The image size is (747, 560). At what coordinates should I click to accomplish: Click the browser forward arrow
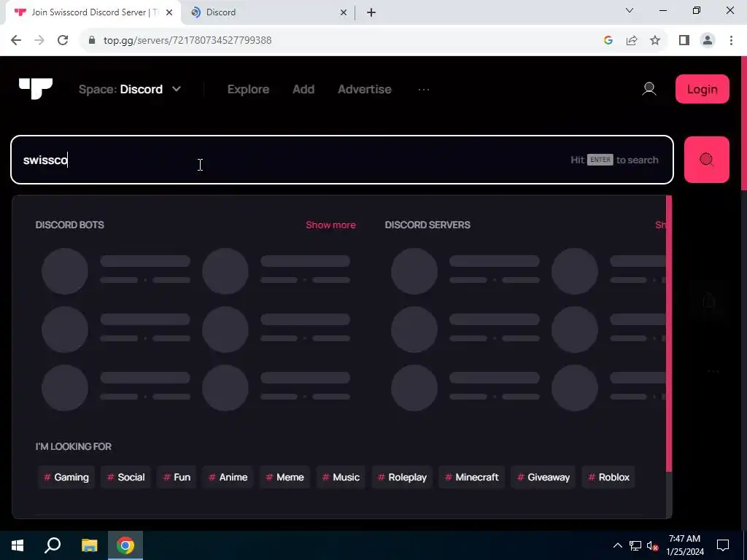point(39,41)
